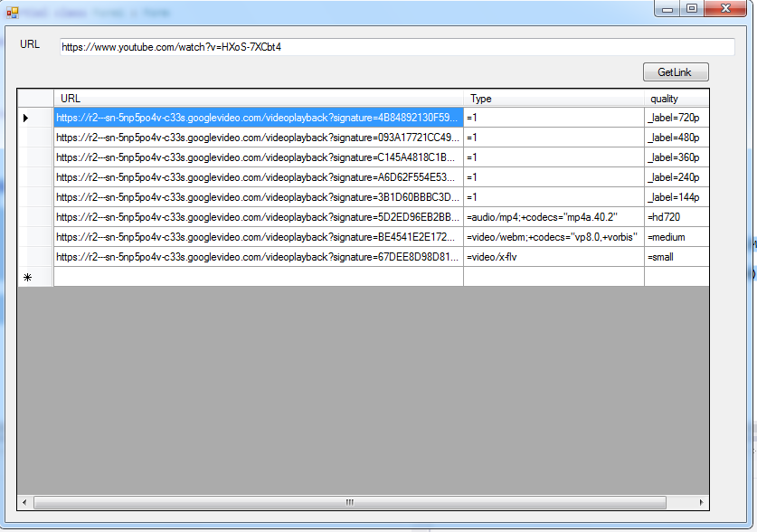This screenshot has width=757, height=532.
Task: Select Type cell in the 360p row
Action: pos(554,157)
